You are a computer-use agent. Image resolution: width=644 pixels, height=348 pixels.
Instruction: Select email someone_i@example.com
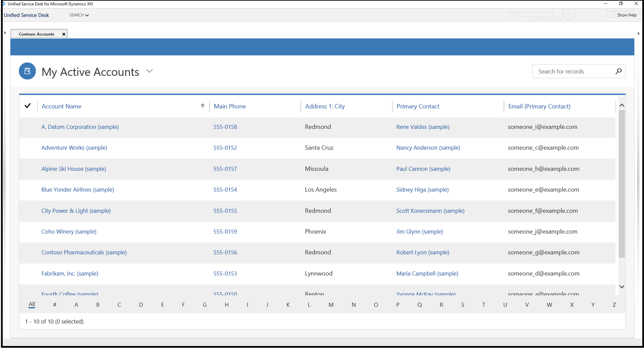tap(543, 127)
